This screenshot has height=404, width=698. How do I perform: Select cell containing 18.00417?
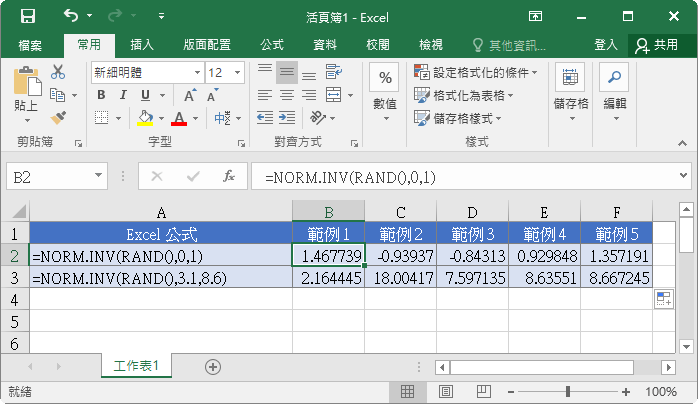pos(400,278)
